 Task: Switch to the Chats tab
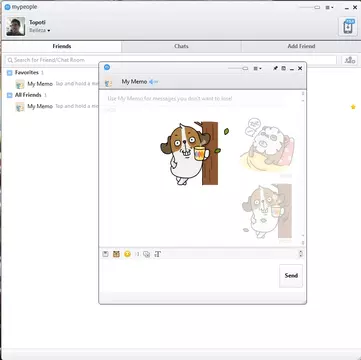181,46
